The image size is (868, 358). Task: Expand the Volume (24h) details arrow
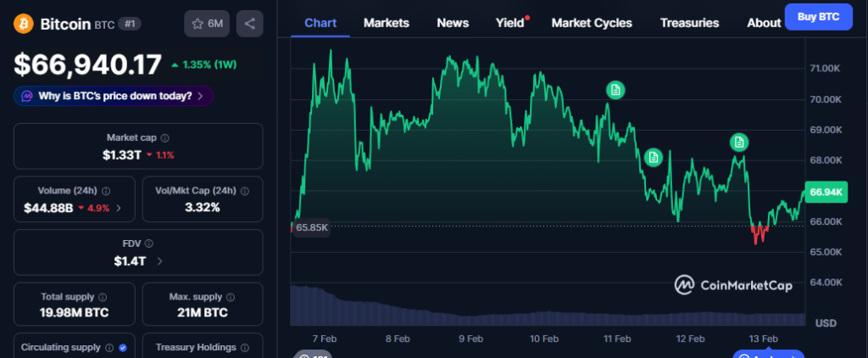click(x=119, y=208)
